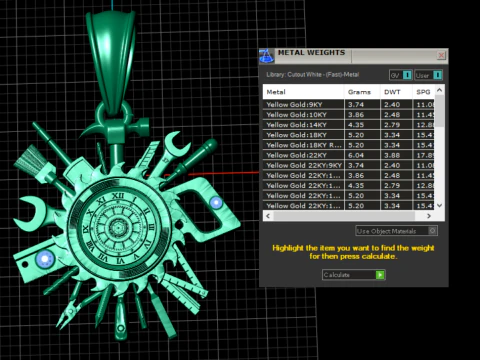The width and height of the screenshot is (480, 360).
Task: Click the SPG column header
Action: pos(423,92)
